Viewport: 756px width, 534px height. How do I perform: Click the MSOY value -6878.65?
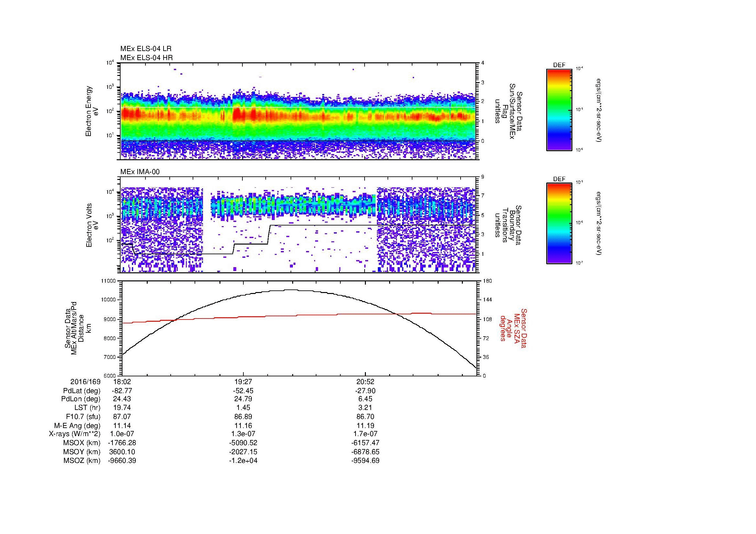pyautogui.click(x=365, y=452)
